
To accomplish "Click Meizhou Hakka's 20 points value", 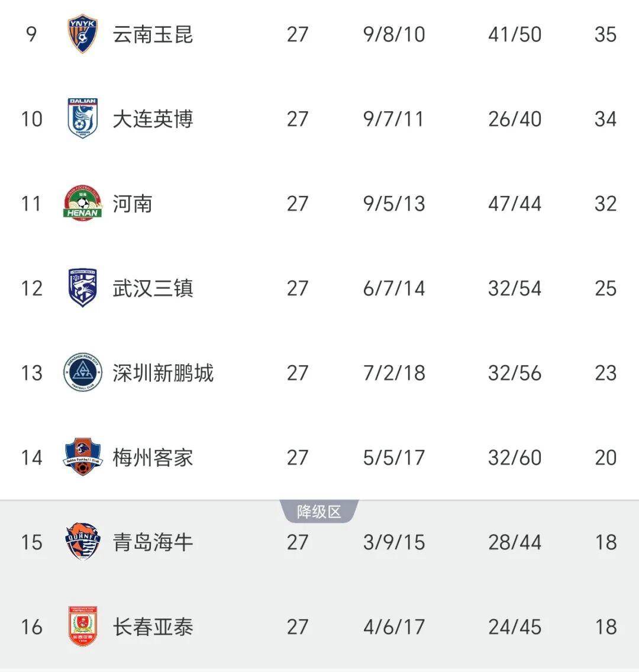I will tap(605, 458).
